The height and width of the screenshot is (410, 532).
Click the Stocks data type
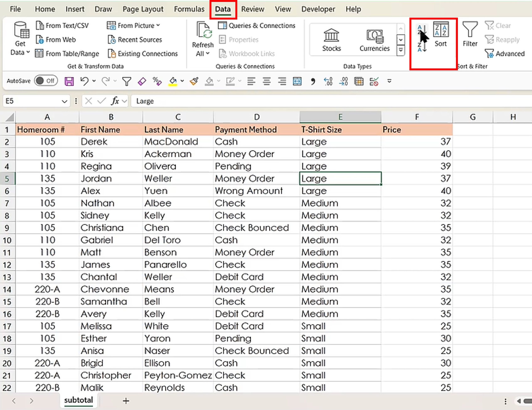331,40
